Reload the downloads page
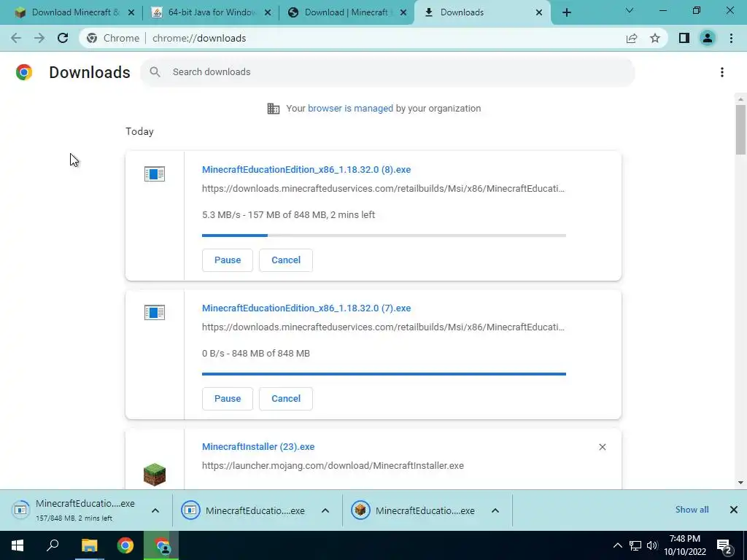The height and width of the screenshot is (560, 747). pos(63,38)
